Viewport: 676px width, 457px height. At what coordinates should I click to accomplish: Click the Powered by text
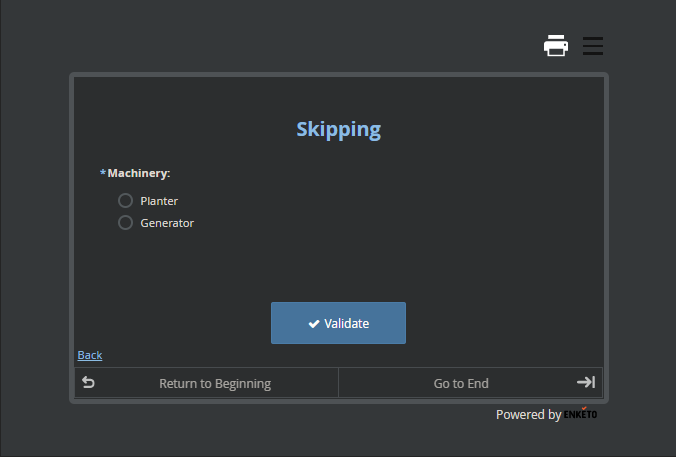coord(529,414)
